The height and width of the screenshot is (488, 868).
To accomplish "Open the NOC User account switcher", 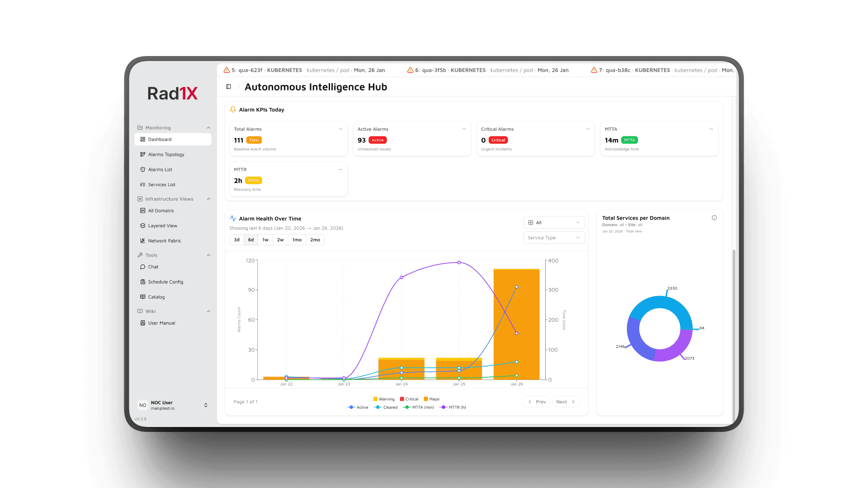I will click(x=206, y=405).
